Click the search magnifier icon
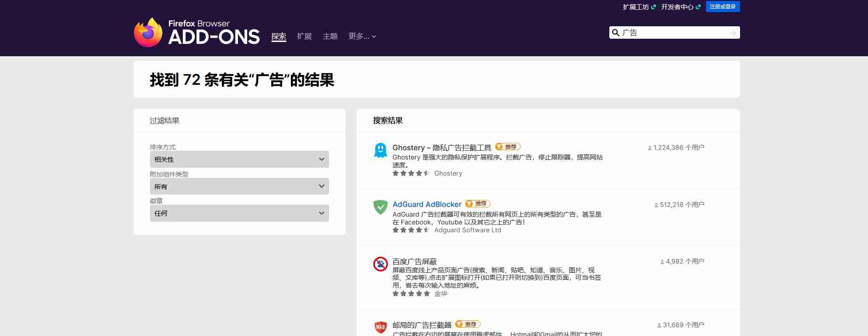The height and width of the screenshot is (336, 868). pyautogui.click(x=615, y=33)
